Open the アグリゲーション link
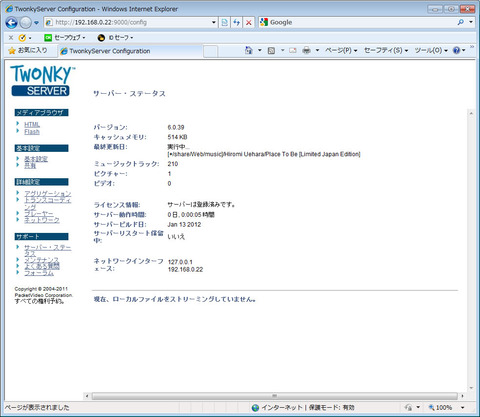 [x=48, y=193]
